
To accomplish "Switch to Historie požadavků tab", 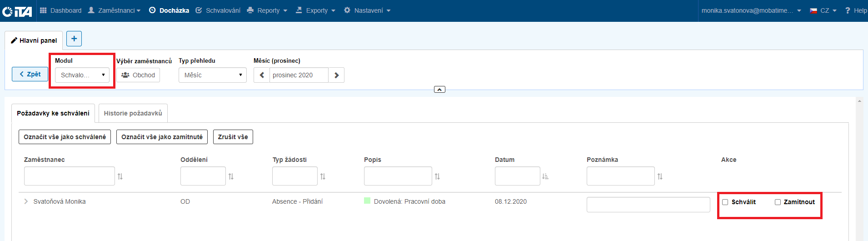I will click(133, 113).
